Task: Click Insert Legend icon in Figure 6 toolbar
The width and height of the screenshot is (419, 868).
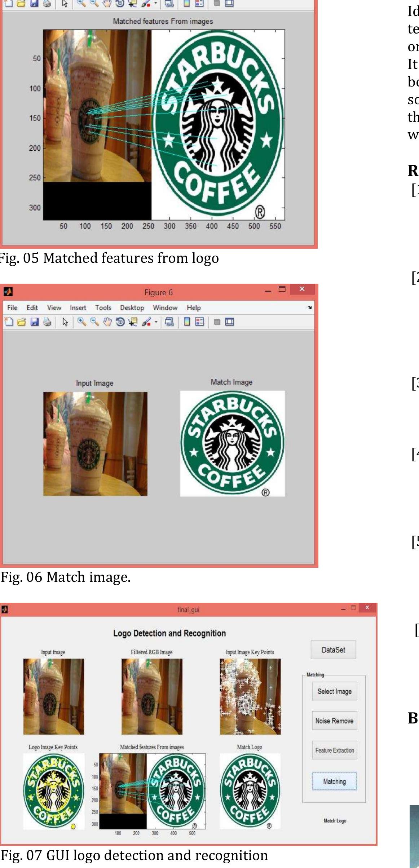Action: tap(199, 322)
